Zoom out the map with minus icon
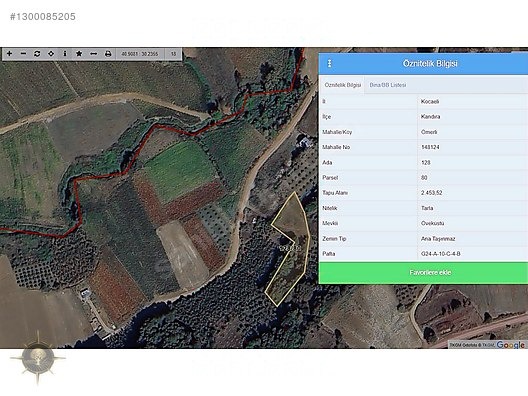 23,54
